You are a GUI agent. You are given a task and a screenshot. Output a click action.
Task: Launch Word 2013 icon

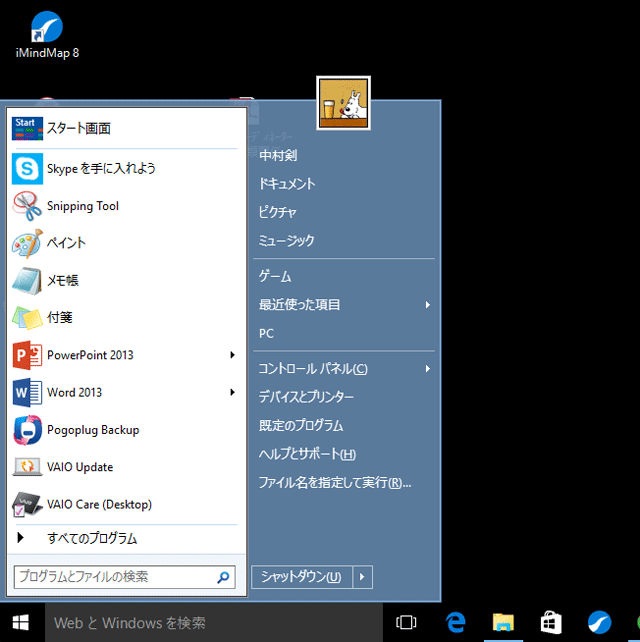pos(27,392)
